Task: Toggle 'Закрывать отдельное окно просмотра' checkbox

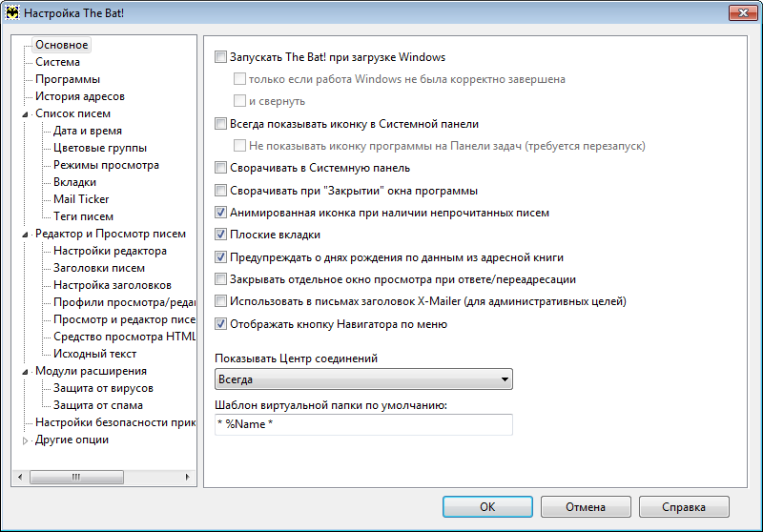Action: (x=221, y=279)
